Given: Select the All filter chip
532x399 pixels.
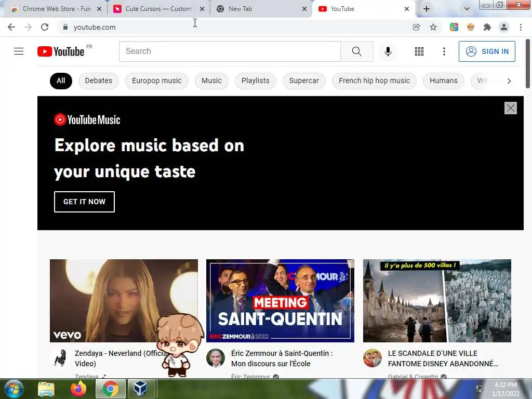Looking at the screenshot, I should coord(61,81).
